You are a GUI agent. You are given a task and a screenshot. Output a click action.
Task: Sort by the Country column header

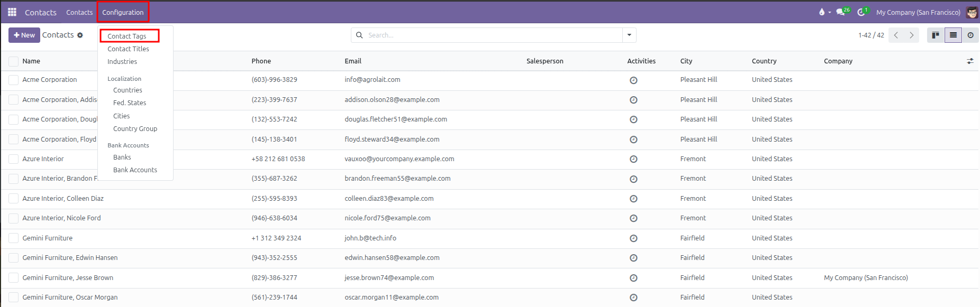pyautogui.click(x=764, y=61)
